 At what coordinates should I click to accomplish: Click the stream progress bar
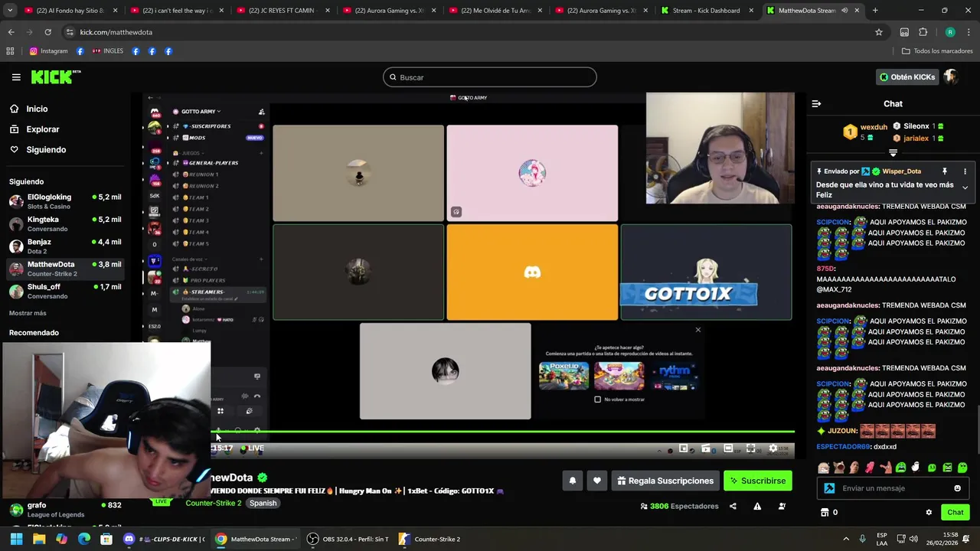click(502, 432)
